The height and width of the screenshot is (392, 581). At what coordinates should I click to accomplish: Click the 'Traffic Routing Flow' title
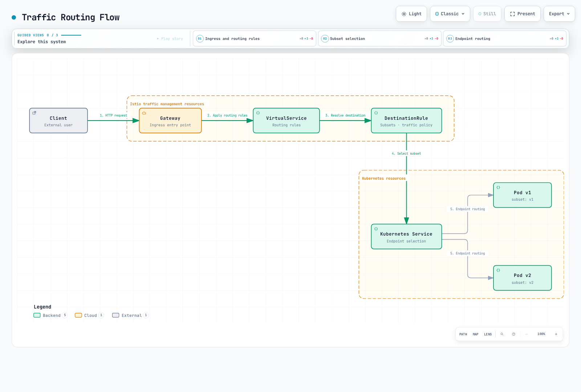click(x=71, y=17)
